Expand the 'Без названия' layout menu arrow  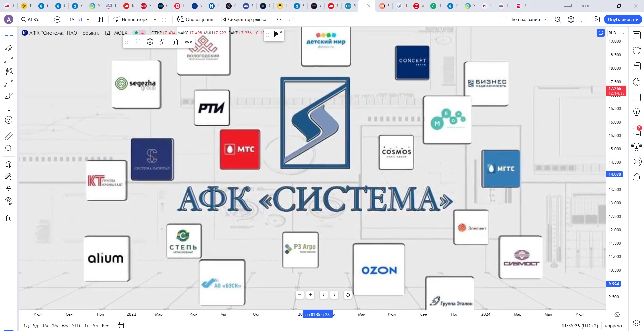(545, 19)
